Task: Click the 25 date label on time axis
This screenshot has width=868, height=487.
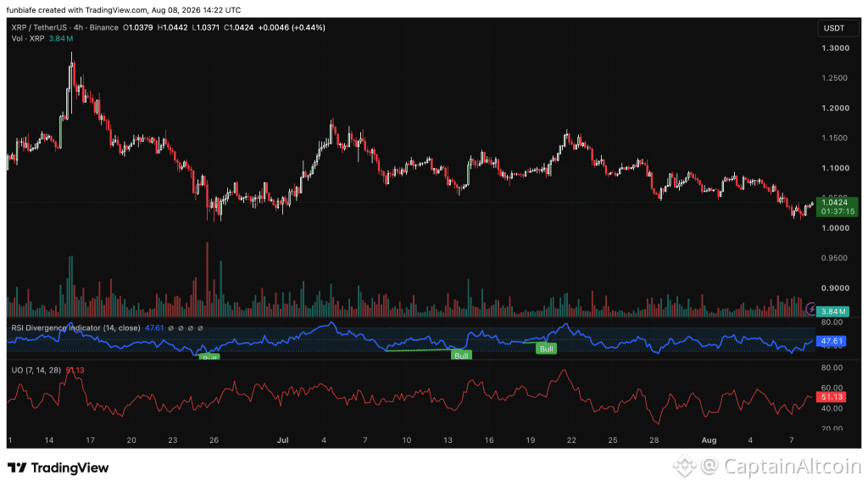Action: point(613,440)
